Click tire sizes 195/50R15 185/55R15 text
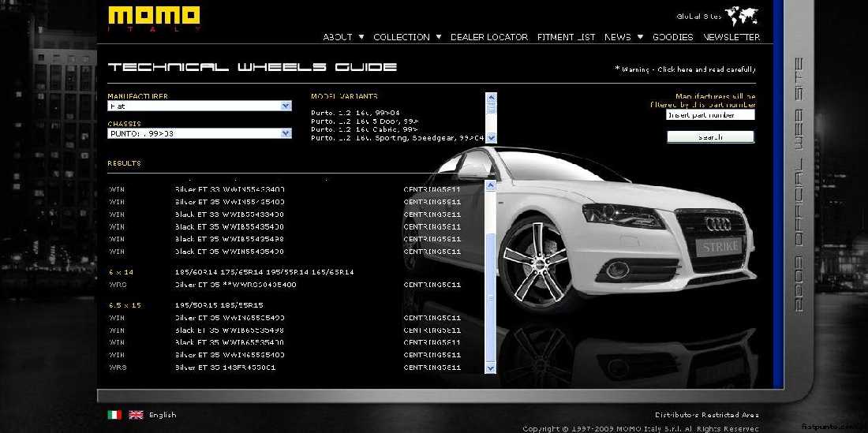Image resolution: width=868 pixels, height=433 pixels. pos(219,304)
